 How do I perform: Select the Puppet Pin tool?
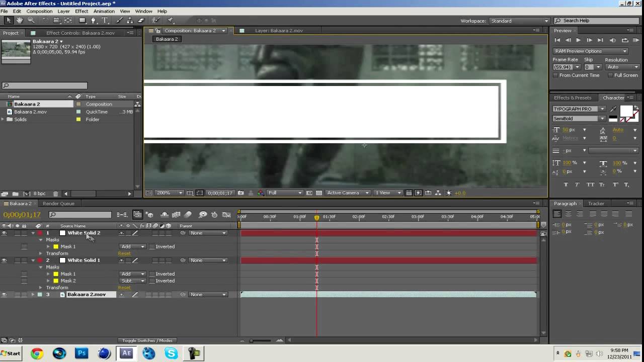pyautogui.click(x=171, y=21)
